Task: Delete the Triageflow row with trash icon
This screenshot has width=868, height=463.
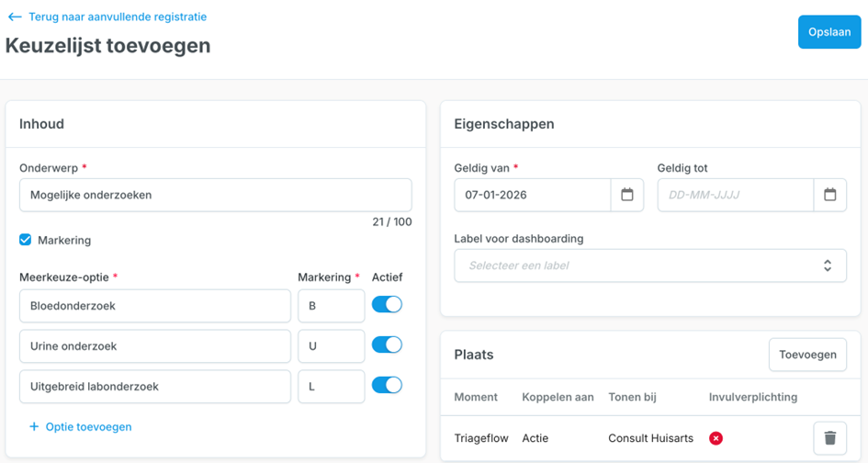Action: click(829, 438)
